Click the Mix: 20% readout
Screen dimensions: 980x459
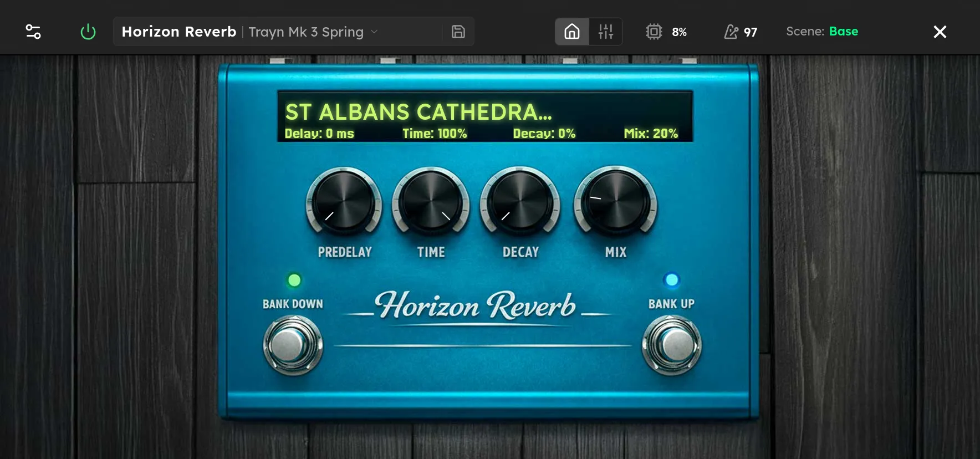tap(651, 134)
